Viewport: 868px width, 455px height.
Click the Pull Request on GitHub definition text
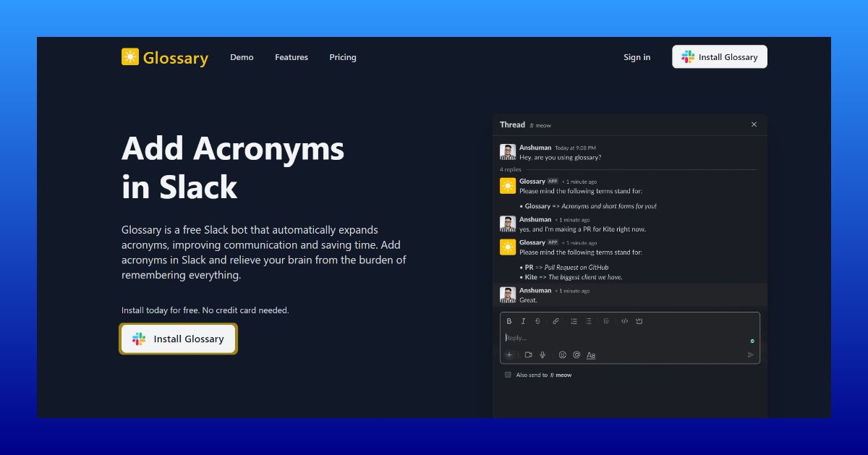(576, 267)
